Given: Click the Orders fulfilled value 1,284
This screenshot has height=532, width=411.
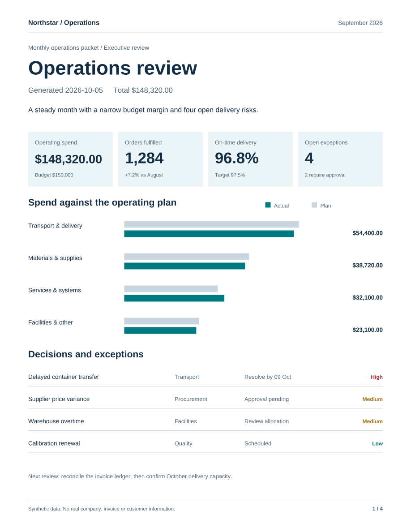Looking at the screenshot, I should (x=144, y=158).
